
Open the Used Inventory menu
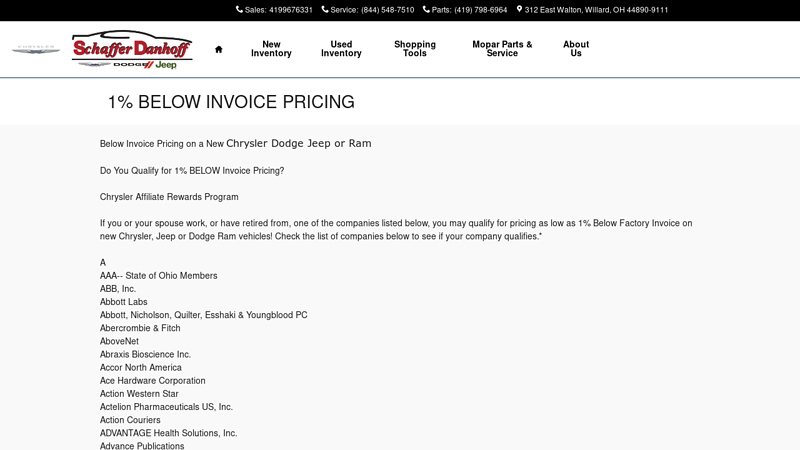tap(341, 49)
